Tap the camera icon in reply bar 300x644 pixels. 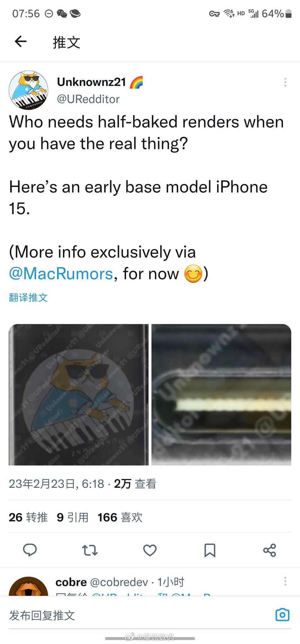point(282,615)
